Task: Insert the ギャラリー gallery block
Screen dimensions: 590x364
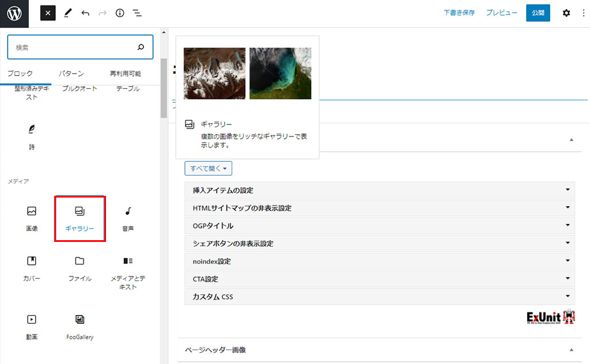Action: 80,219
